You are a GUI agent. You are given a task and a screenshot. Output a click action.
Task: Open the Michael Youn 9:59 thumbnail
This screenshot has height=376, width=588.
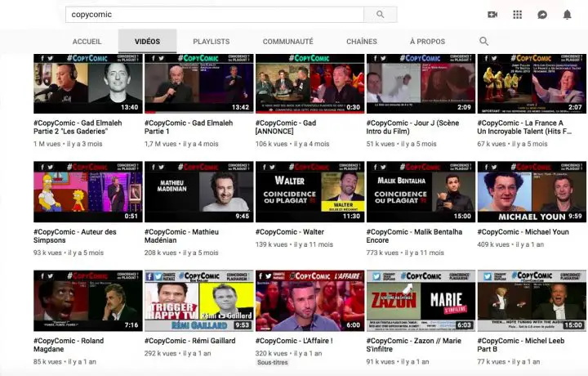click(532, 192)
